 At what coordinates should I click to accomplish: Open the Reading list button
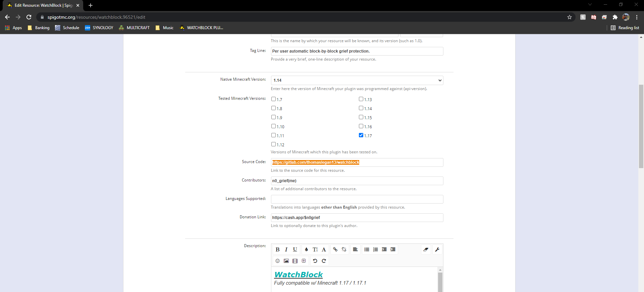(625, 28)
